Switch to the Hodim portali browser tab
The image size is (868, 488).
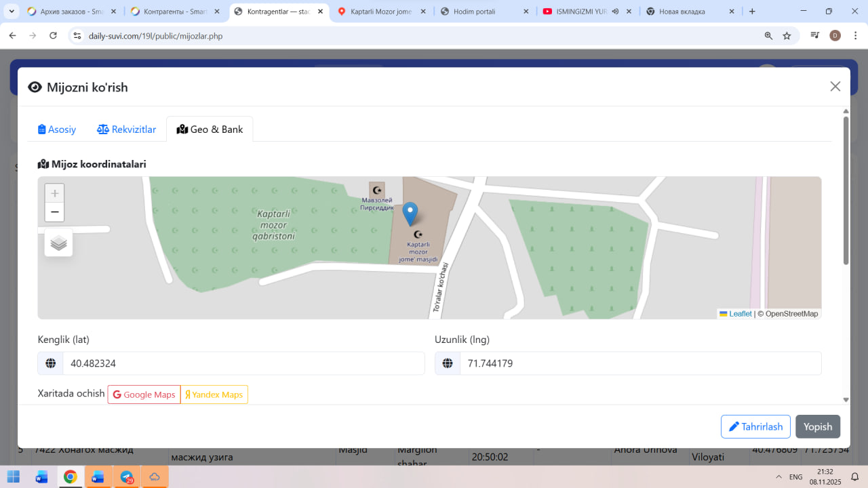(485, 12)
